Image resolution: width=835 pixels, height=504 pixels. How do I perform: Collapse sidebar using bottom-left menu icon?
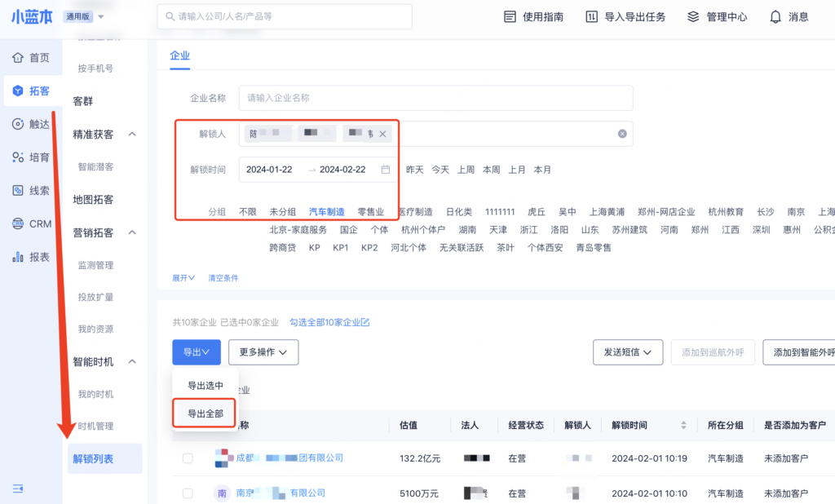click(x=18, y=488)
